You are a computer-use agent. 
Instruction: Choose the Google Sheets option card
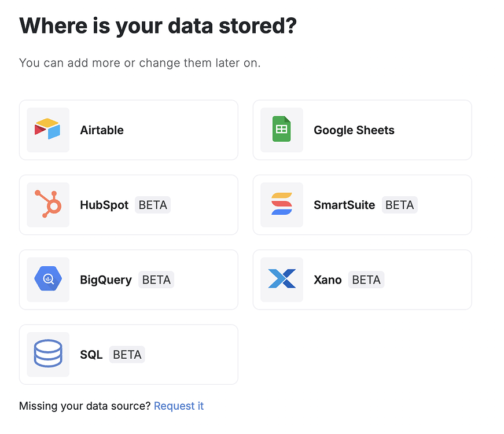coord(362,130)
